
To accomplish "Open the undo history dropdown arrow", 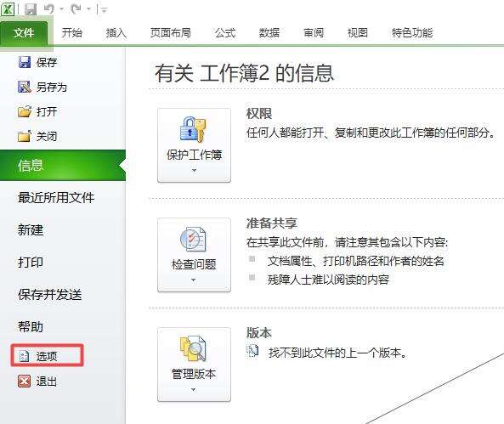I will [x=61, y=9].
